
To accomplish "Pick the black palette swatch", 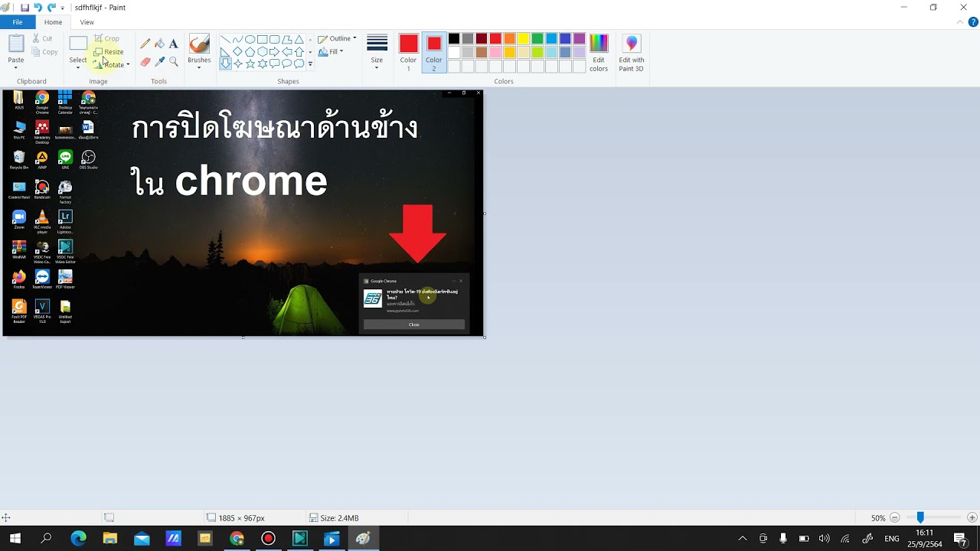I will [x=454, y=39].
